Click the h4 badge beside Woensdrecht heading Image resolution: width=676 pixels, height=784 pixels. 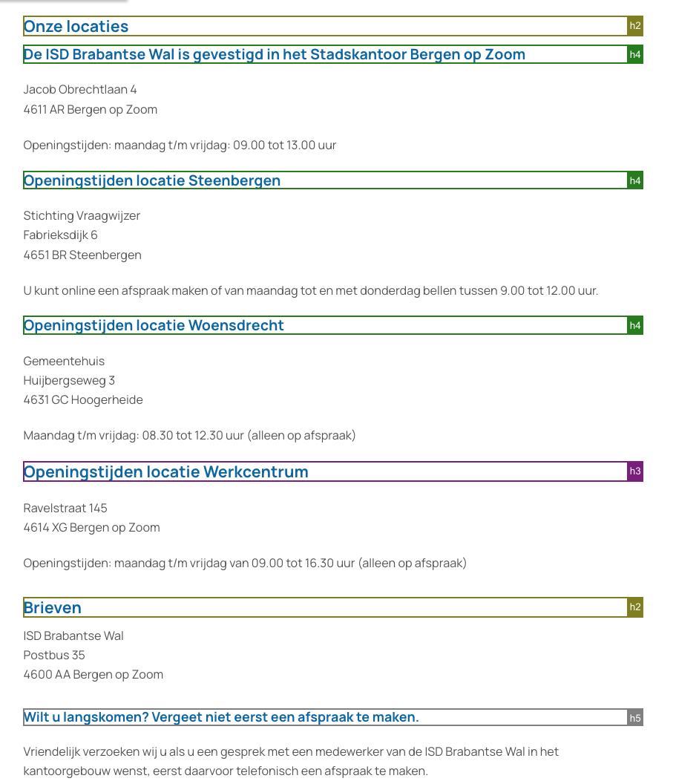[x=634, y=325]
